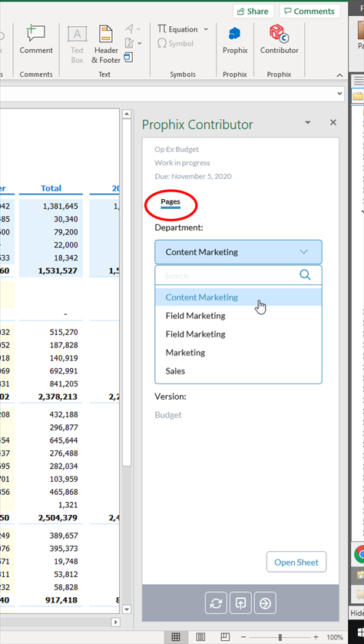
Task: Select Content Marketing in the list
Action: (238, 297)
